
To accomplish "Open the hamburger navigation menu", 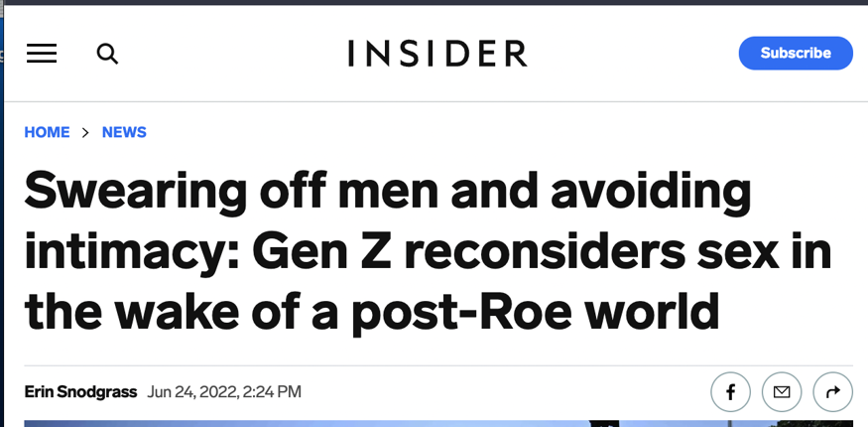I will pyautogui.click(x=42, y=54).
